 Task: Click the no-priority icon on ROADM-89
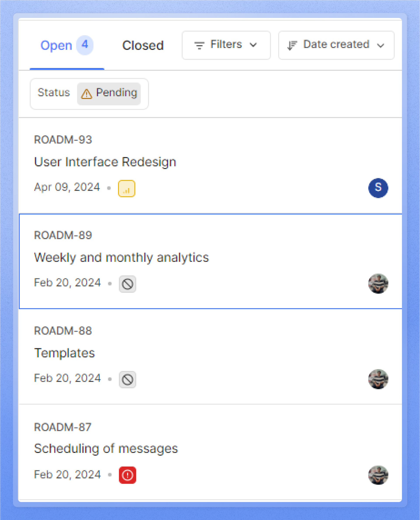click(x=127, y=284)
